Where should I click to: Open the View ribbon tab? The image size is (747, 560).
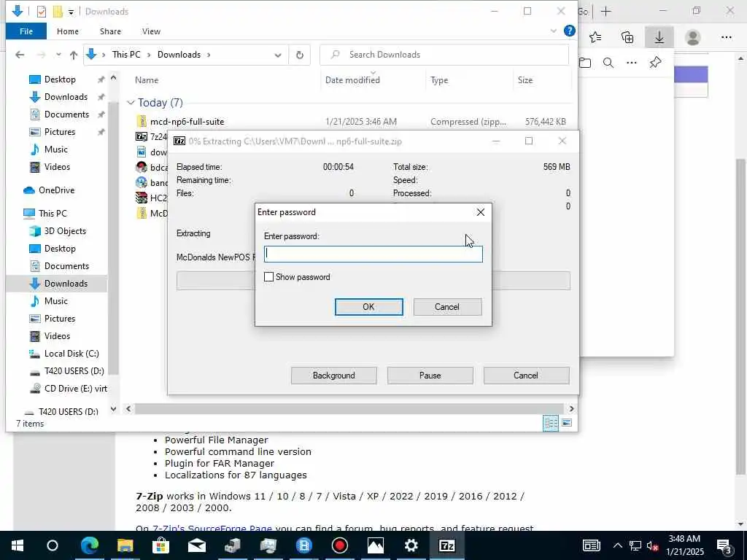tap(151, 31)
